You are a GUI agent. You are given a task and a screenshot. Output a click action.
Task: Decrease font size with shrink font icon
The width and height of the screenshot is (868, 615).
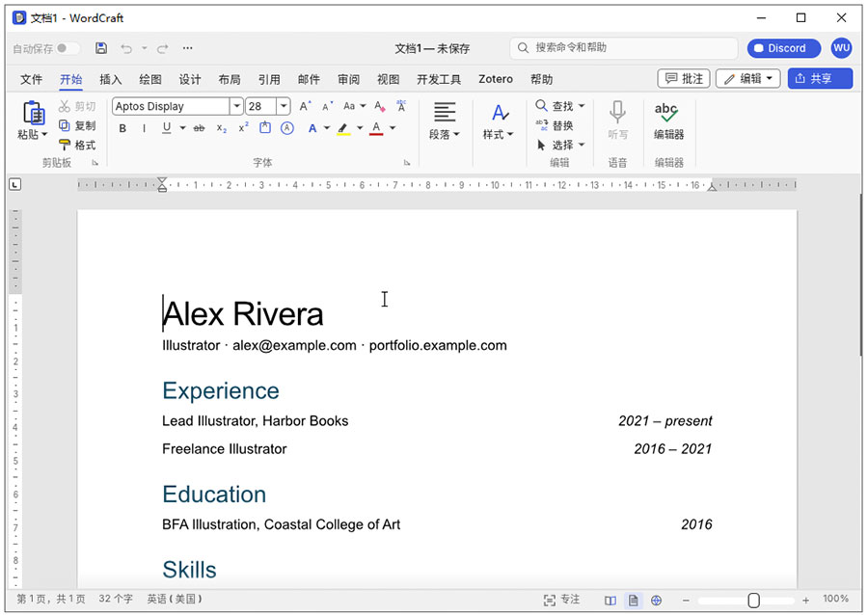(x=328, y=106)
